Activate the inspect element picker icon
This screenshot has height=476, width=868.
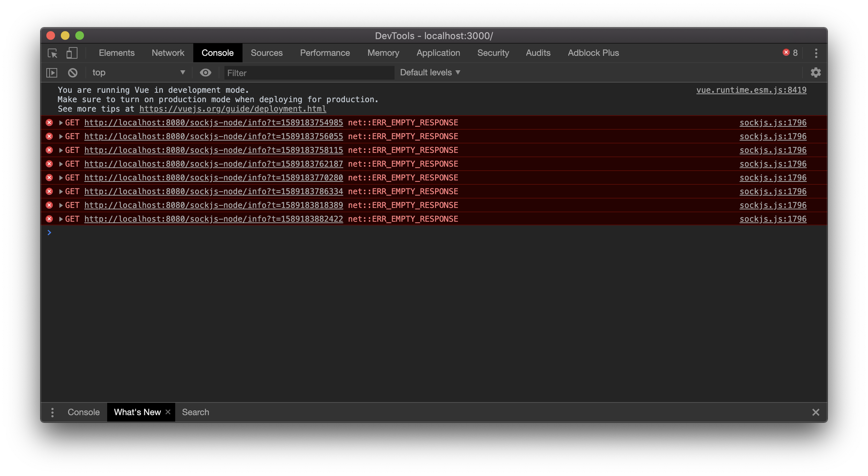click(x=52, y=53)
